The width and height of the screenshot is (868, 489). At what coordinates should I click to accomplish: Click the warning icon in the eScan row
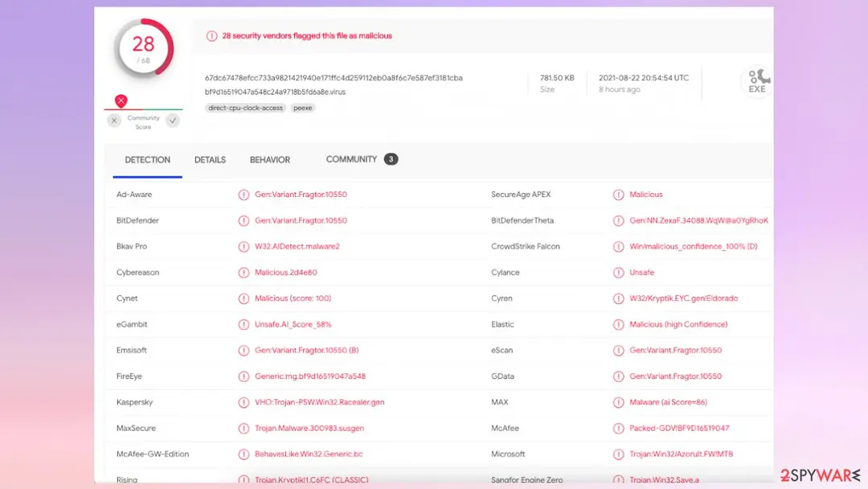click(618, 351)
